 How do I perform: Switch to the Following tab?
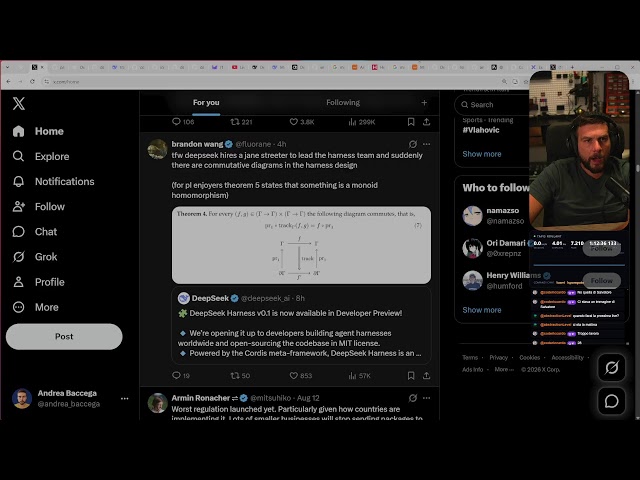pyautogui.click(x=343, y=102)
